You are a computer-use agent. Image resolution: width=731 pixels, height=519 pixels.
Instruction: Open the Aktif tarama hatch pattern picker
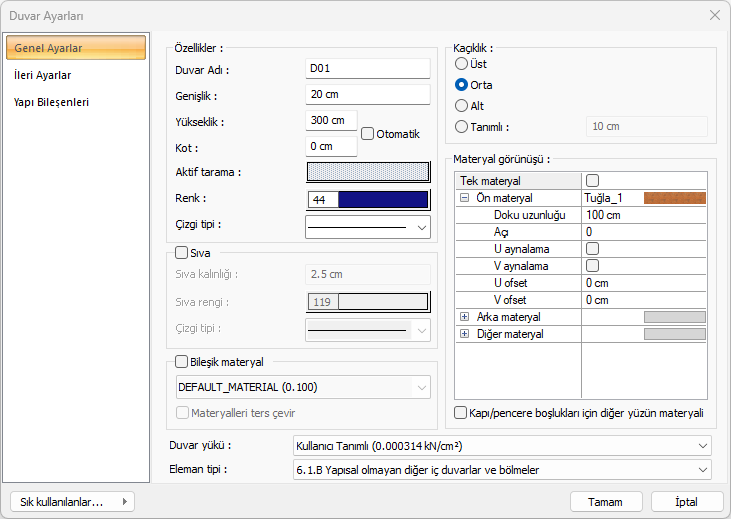pyautogui.click(x=367, y=172)
